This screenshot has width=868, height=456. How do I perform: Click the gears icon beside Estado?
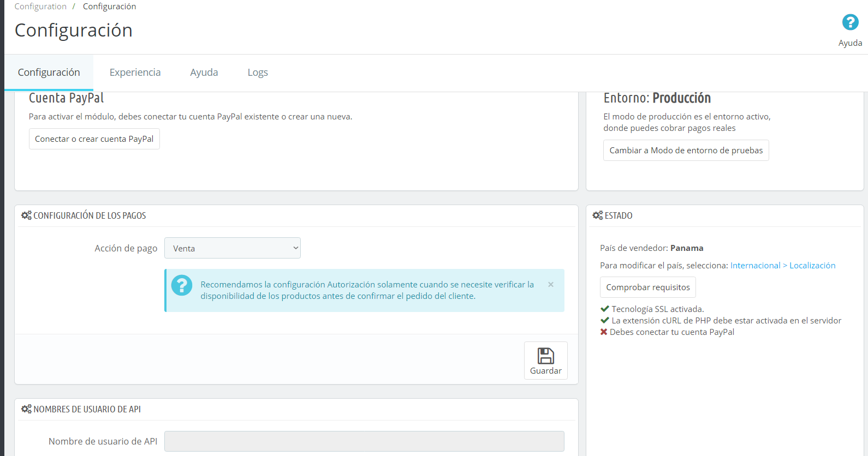pos(598,215)
